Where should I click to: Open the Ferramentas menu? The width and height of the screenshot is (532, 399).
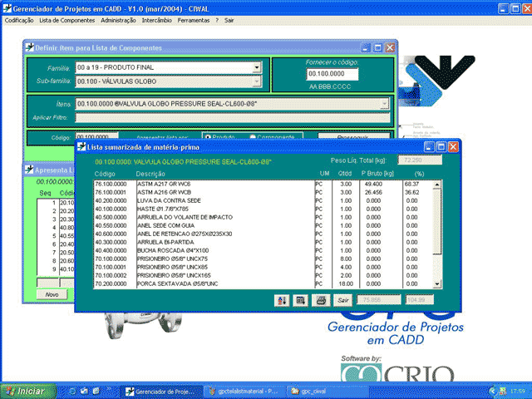(x=193, y=18)
